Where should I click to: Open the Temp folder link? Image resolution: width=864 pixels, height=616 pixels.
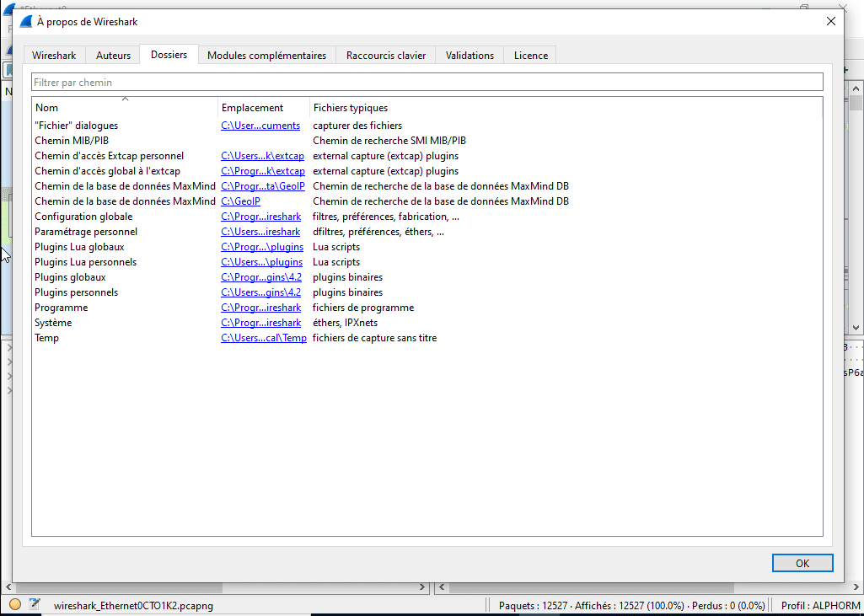tap(264, 338)
